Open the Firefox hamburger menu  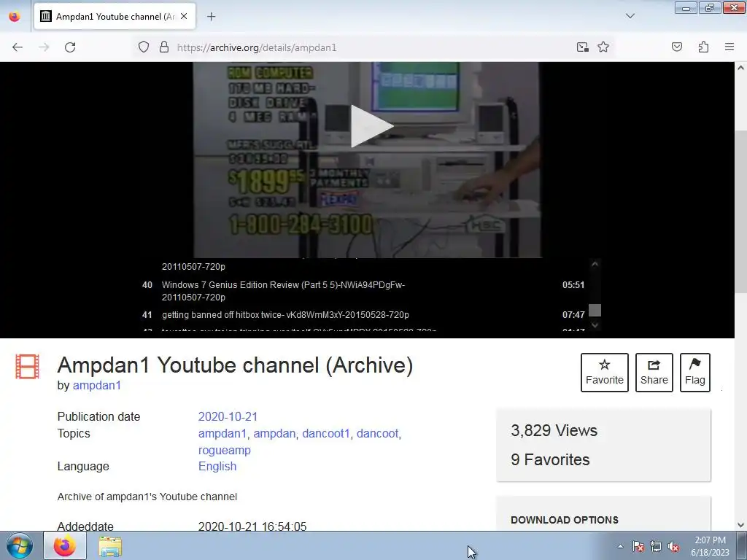coord(729,47)
